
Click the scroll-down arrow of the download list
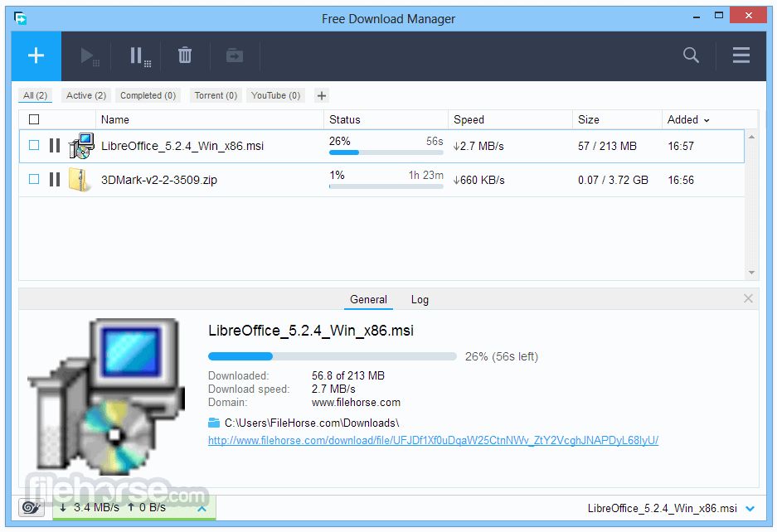click(x=752, y=273)
